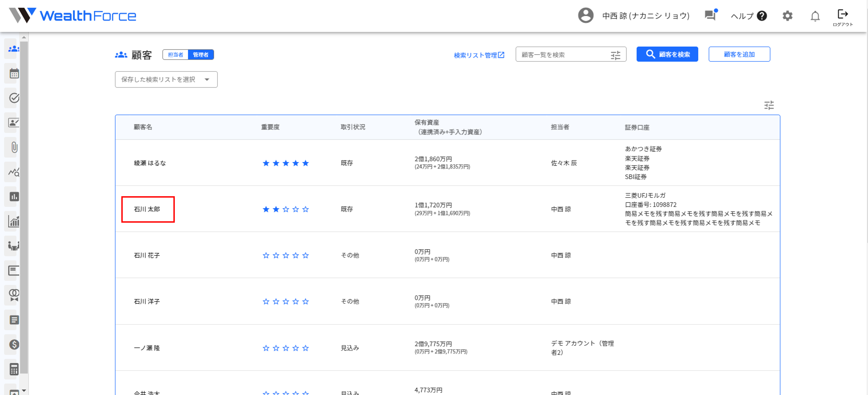
Task: Click the WealthForce logo
Action: pyautogui.click(x=72, y=16)
